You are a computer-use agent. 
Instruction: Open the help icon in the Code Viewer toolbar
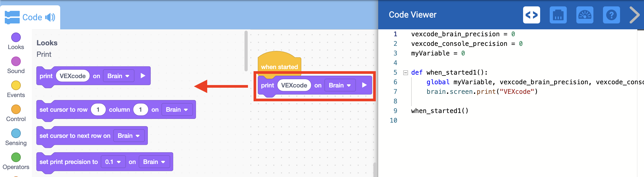tap(611, 15)
